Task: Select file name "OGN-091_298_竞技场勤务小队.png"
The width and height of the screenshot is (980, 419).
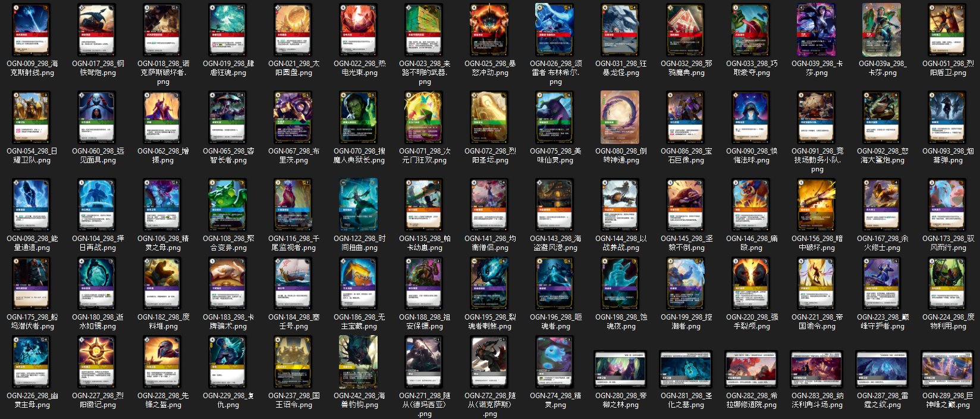Action: point(817,160)
